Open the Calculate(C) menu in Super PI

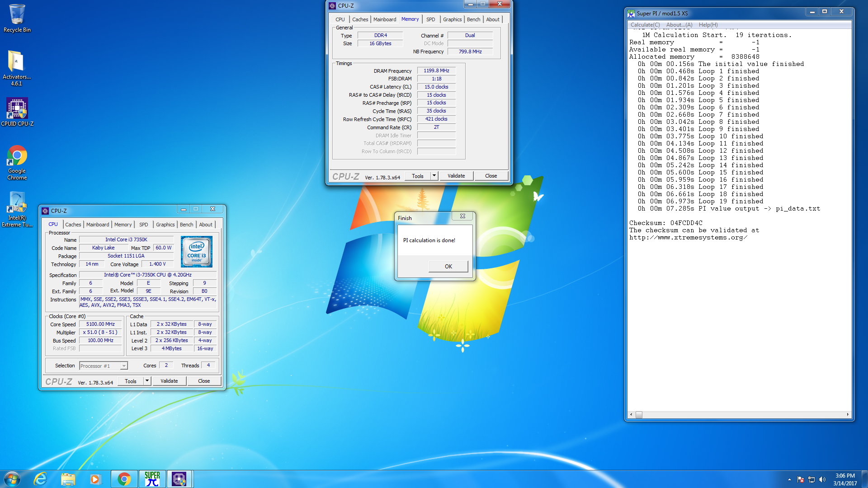(x=645, y=25)
